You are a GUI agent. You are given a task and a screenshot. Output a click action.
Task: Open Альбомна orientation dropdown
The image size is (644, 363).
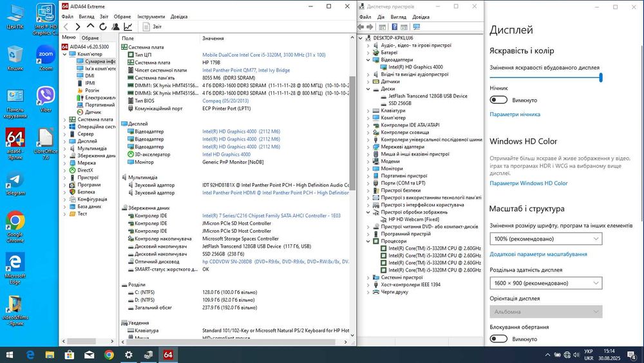(x=546, y=311)
